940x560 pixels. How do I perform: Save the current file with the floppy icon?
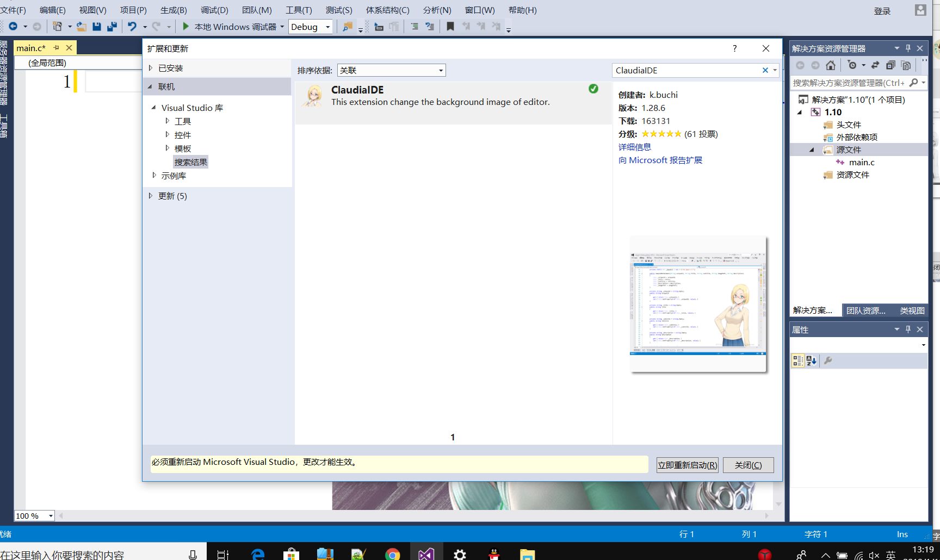[97, 26]
